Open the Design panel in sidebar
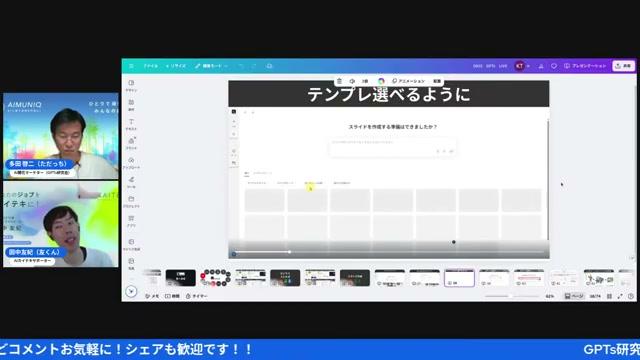The width and height of the screenshot is (640, 360). (131, 85)
